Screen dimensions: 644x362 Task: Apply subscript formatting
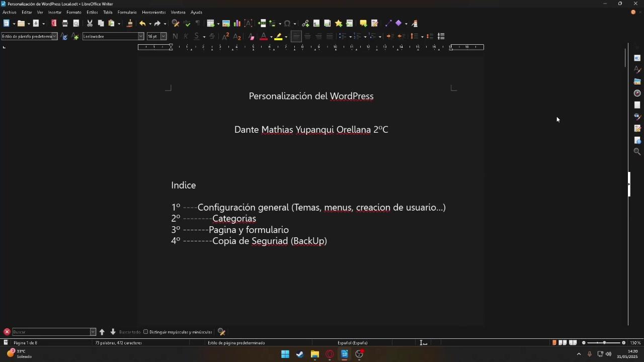coord(237,36)
